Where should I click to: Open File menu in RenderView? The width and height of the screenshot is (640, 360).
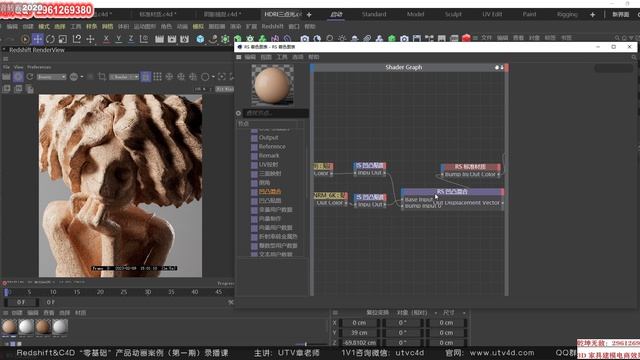click(x=6, y=67)
